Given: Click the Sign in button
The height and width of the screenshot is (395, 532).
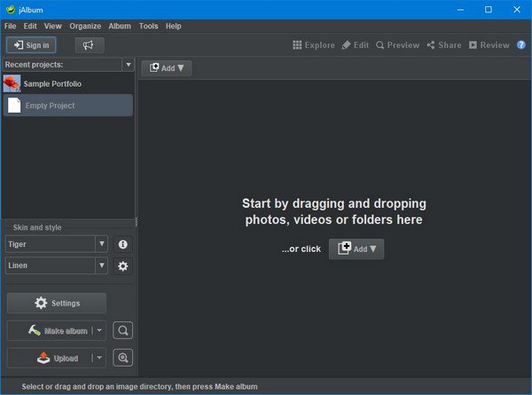Looking at the screenshot, I should [x=31, y=45].
